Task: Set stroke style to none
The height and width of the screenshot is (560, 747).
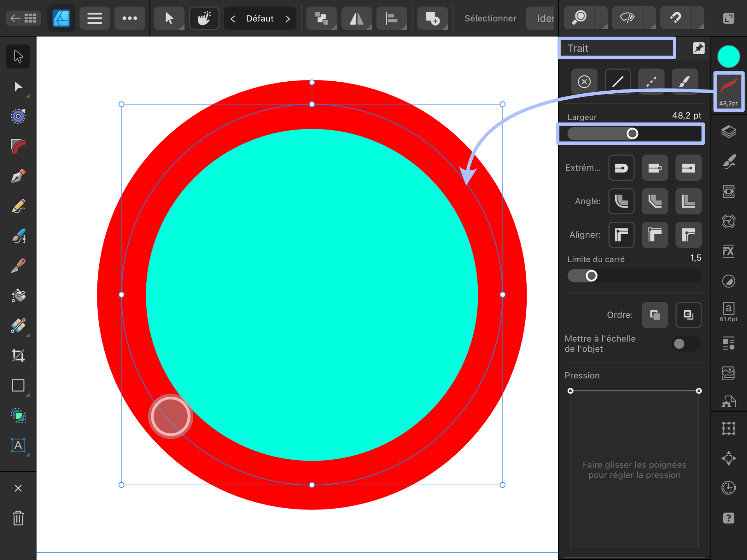Action: click(x=584, y=82)
